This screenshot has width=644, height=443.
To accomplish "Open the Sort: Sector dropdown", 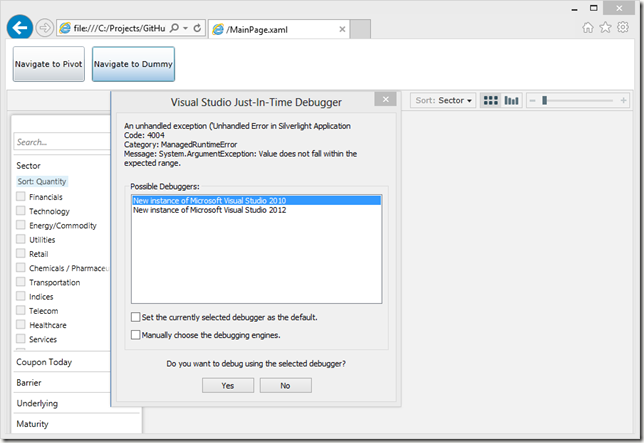I will tap(443, 101).
